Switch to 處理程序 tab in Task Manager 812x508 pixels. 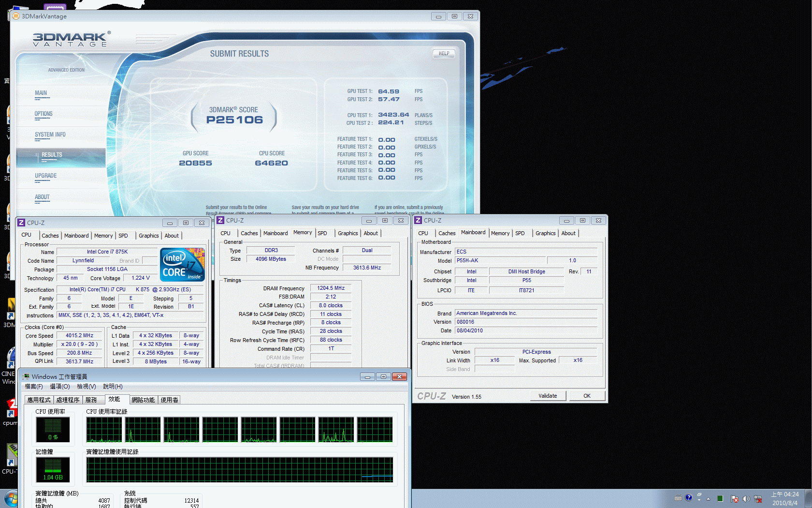pyautogui.click(x=68, y=400)
